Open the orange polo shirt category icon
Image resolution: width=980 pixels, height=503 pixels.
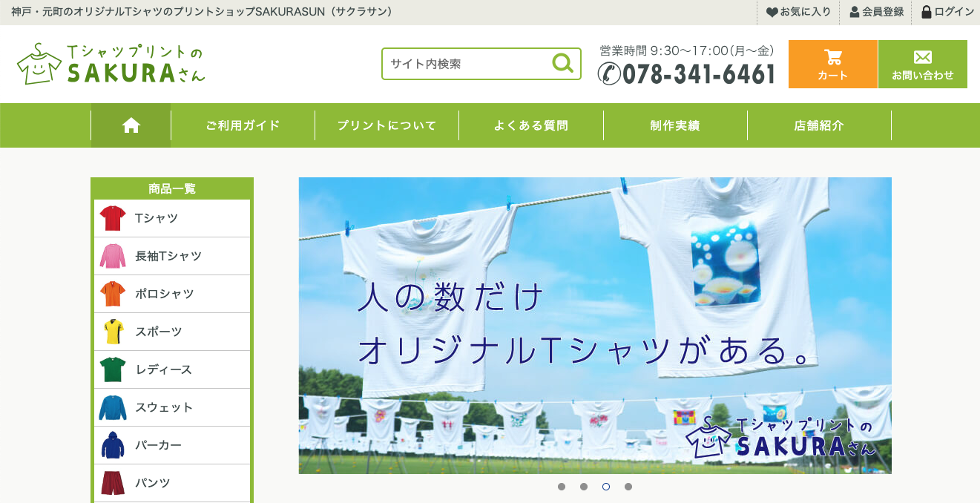(113, 295)
